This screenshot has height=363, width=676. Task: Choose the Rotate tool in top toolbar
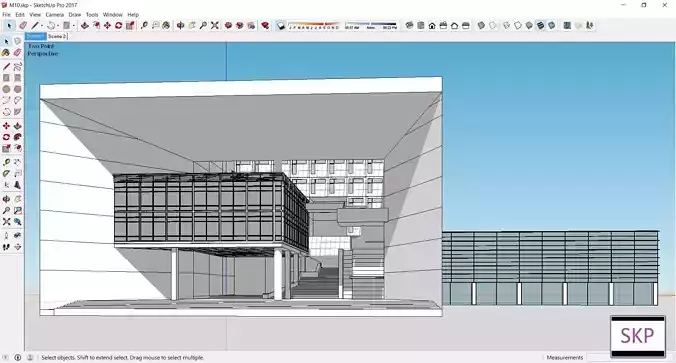coord(119,26)
